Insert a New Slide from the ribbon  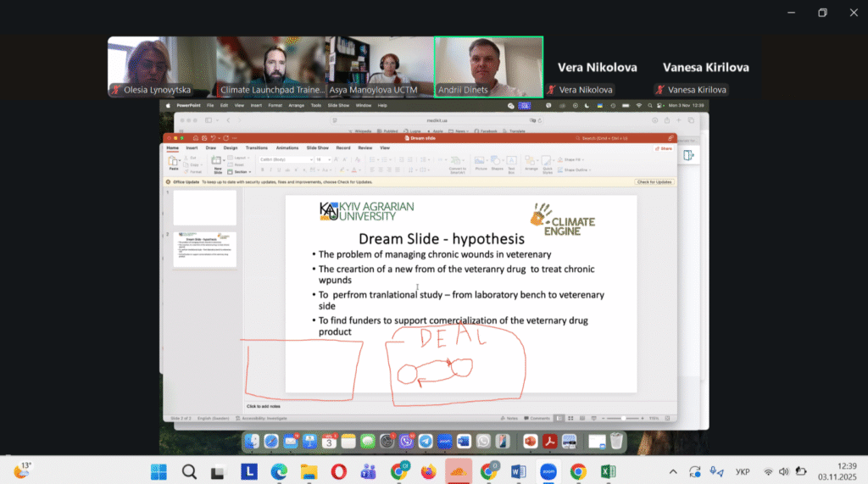click(x=217, y=162)
